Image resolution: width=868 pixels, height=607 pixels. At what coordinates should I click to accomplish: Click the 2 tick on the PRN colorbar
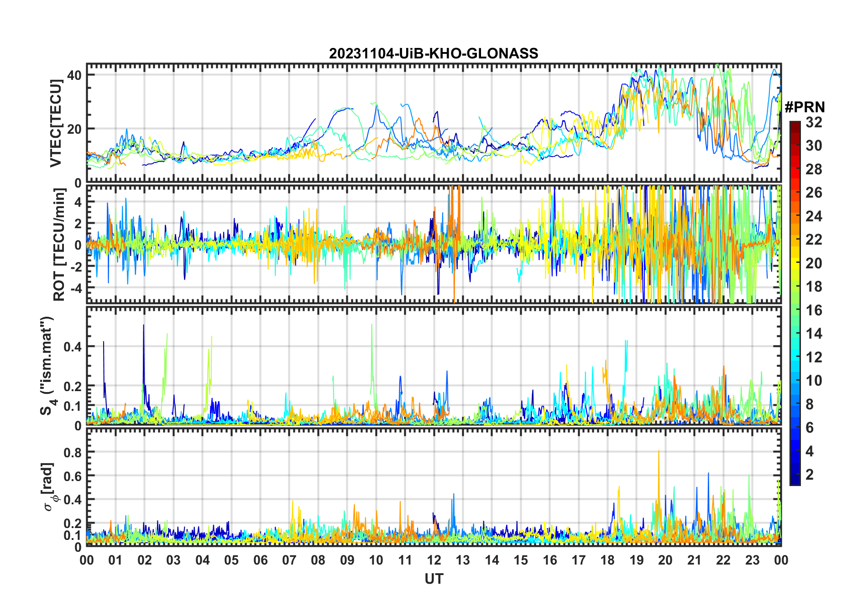[x=810, y=475]
